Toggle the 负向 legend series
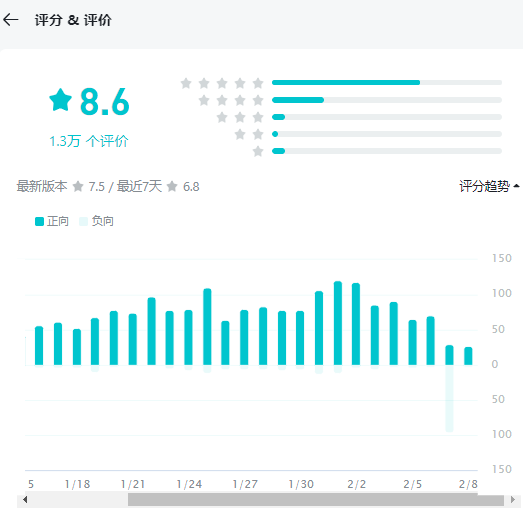The image size is (523, 512). [x=96, y=221]
